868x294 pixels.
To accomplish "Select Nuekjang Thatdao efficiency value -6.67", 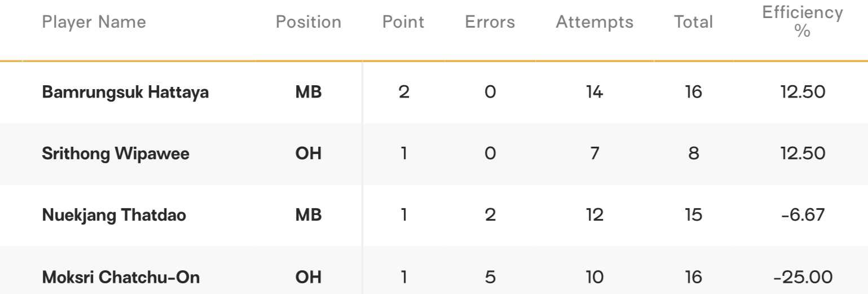I will 802,217.
